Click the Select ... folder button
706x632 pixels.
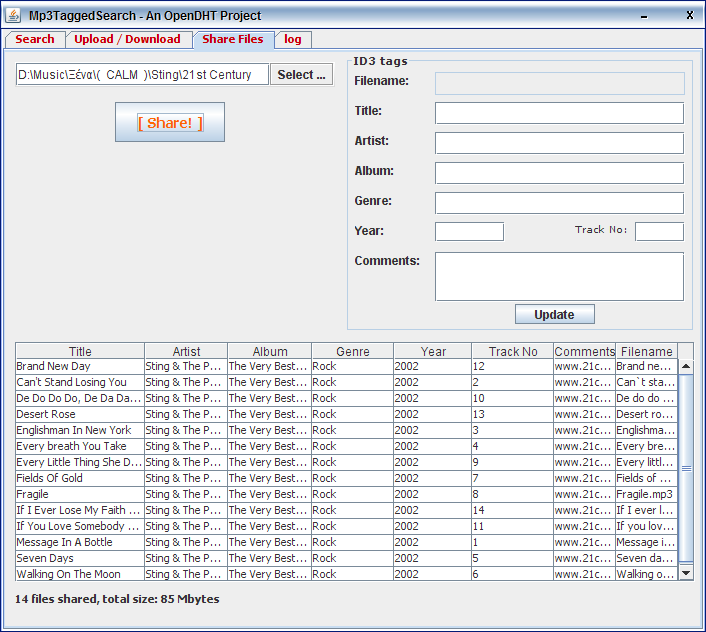coord(301,74)
